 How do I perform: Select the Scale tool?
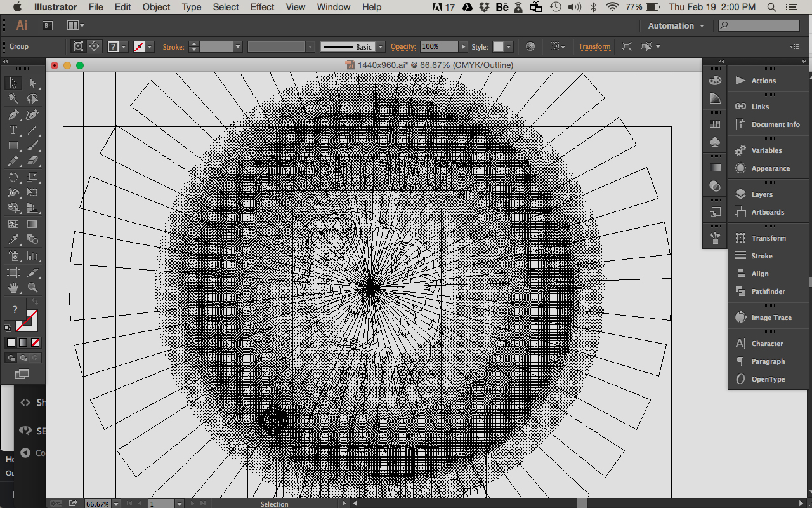click(32, 177)
